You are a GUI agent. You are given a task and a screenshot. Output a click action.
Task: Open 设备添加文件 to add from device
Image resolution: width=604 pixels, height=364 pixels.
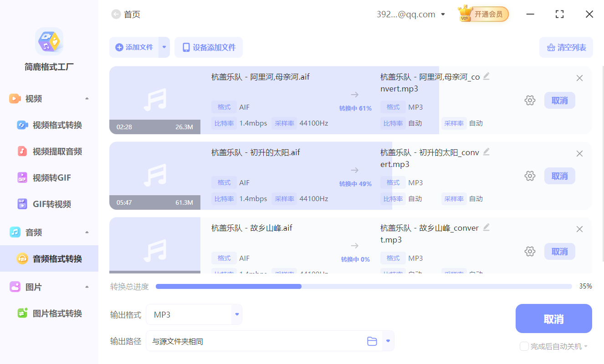[x=209, y=47]
